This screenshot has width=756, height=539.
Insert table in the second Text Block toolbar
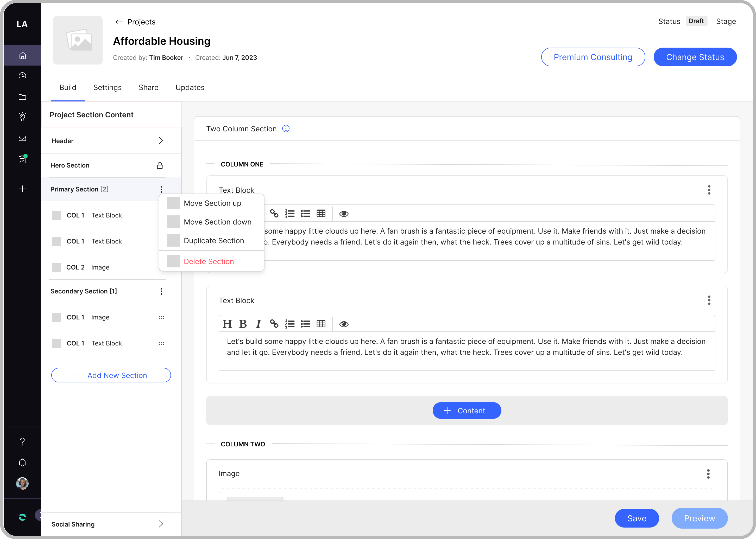click(321, 324)
